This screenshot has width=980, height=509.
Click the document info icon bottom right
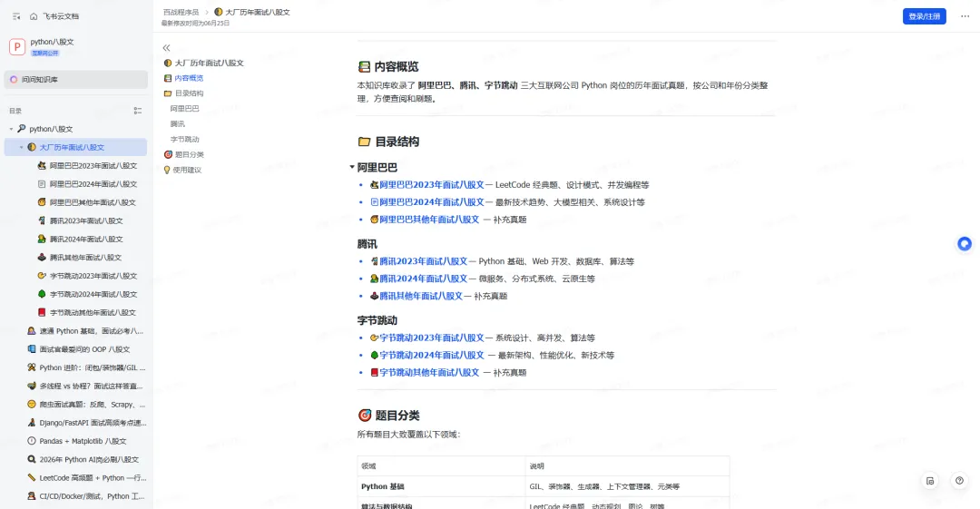tap(930, 481)
